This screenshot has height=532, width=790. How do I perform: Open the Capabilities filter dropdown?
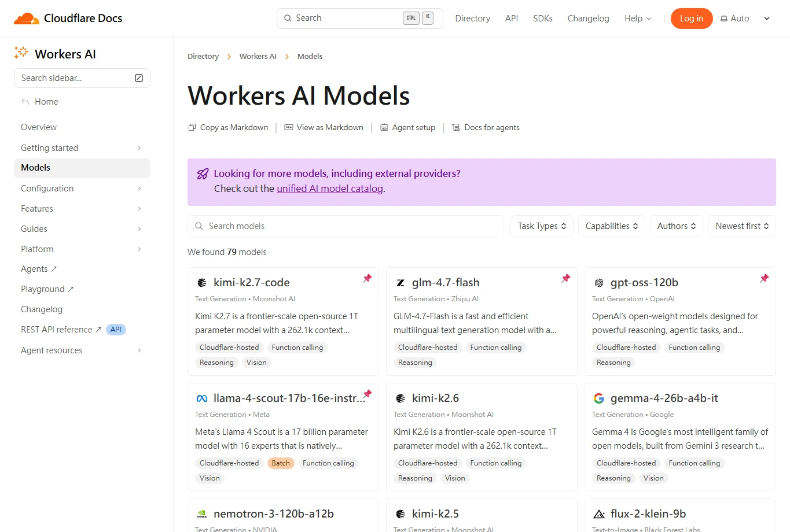(x=612, y=226)
